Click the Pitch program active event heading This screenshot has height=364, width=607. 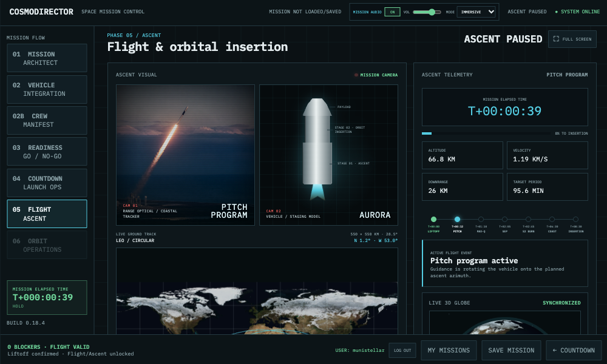474,261
